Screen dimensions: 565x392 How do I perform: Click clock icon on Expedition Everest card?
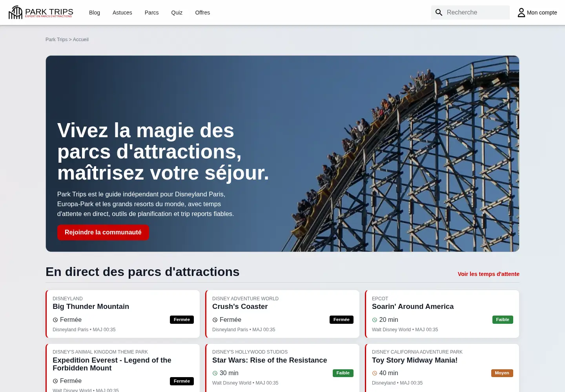(55, 381)
